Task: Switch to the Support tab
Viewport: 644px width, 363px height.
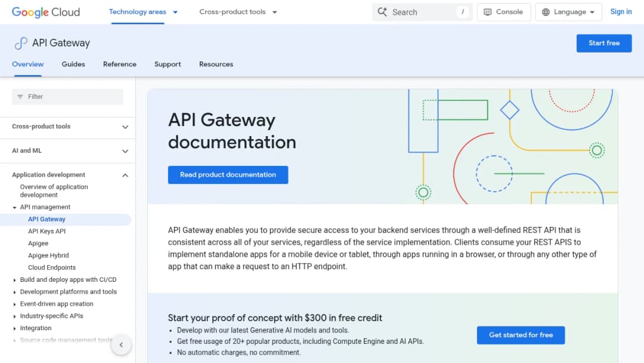Action: point(168,64)
